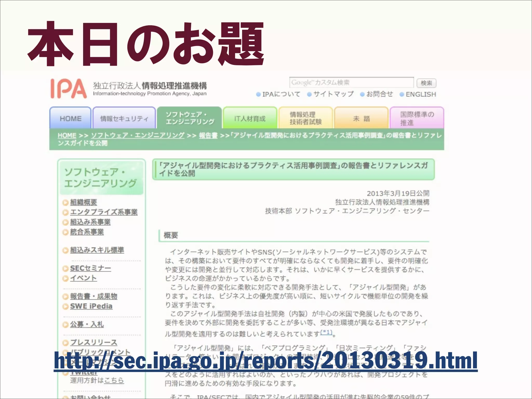Click ソフトウェア・エンジニアリング in the breadcrumb
Image resolution: width=532 pixels, height=399 pixels.
(138, 135)
